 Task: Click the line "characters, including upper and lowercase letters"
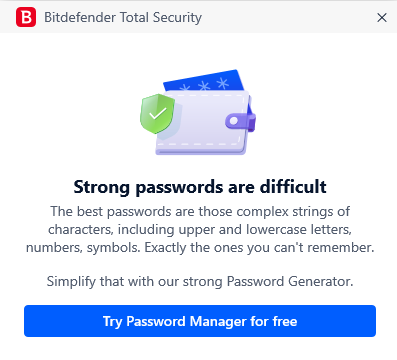tap(199, 229)
